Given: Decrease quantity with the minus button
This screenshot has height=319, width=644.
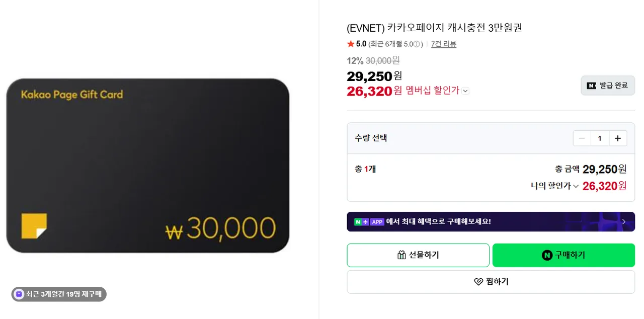Looking at the screenshot, I should coord(582,138).
